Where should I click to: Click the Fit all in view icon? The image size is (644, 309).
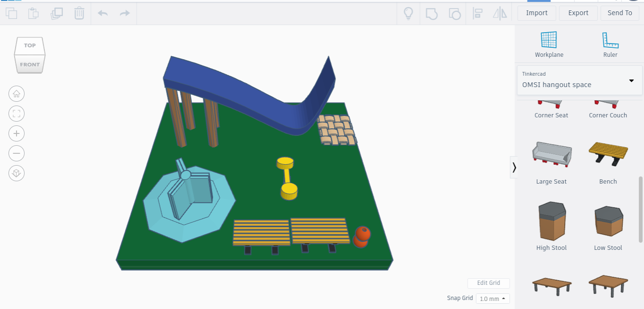coord(17,114)
